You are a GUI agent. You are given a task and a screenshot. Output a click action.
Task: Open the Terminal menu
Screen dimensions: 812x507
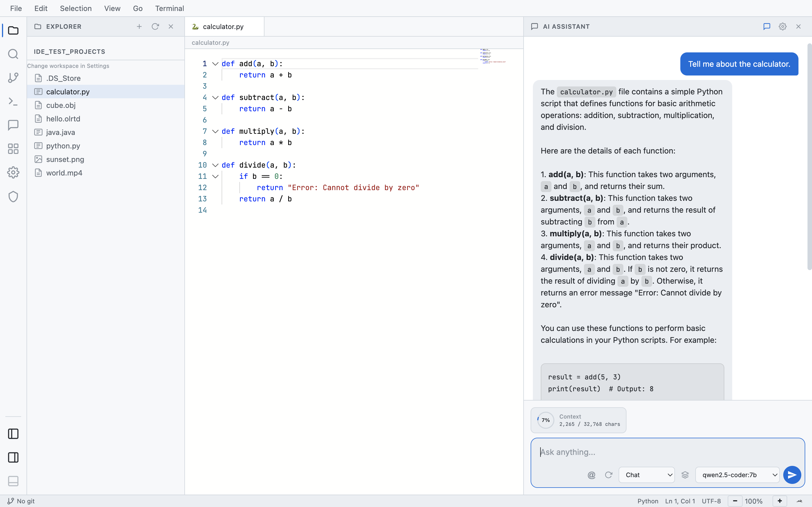coord(169,8)
